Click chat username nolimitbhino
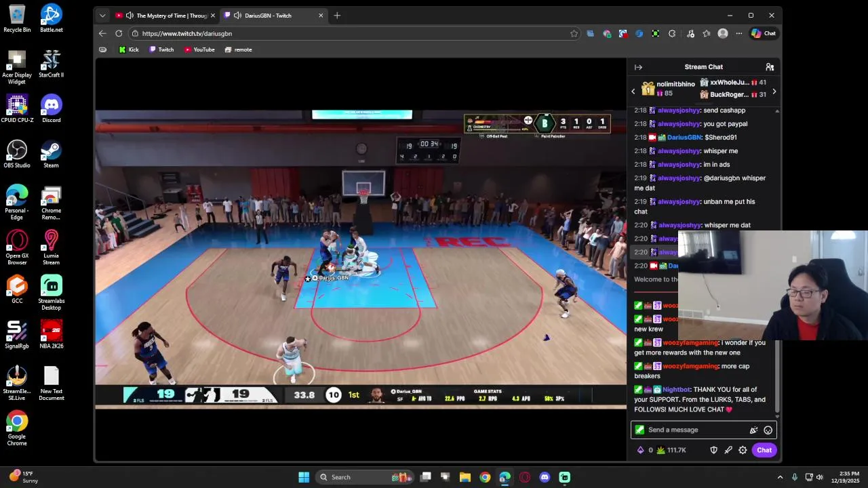868x488 pixels. (675, 84)
